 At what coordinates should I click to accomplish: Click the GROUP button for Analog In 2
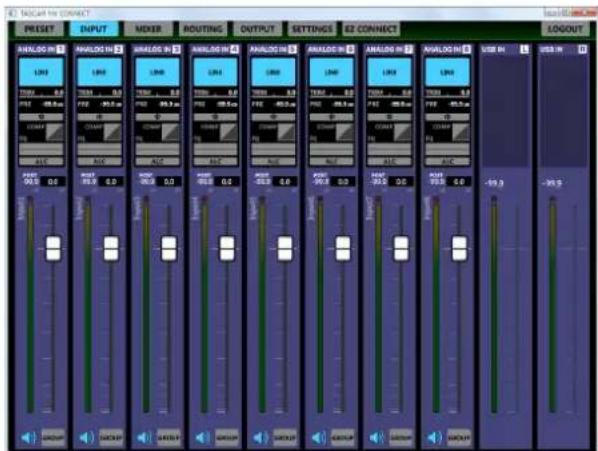click(111, 438)
